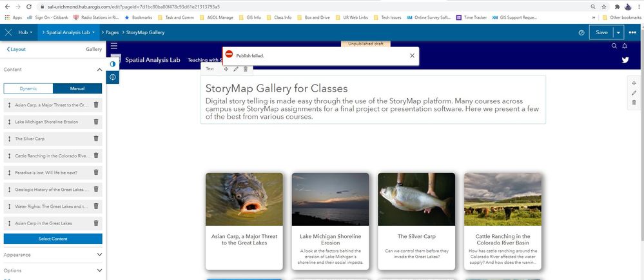Open the Spatial Analysis Lab dropdown

click(68, 32)
